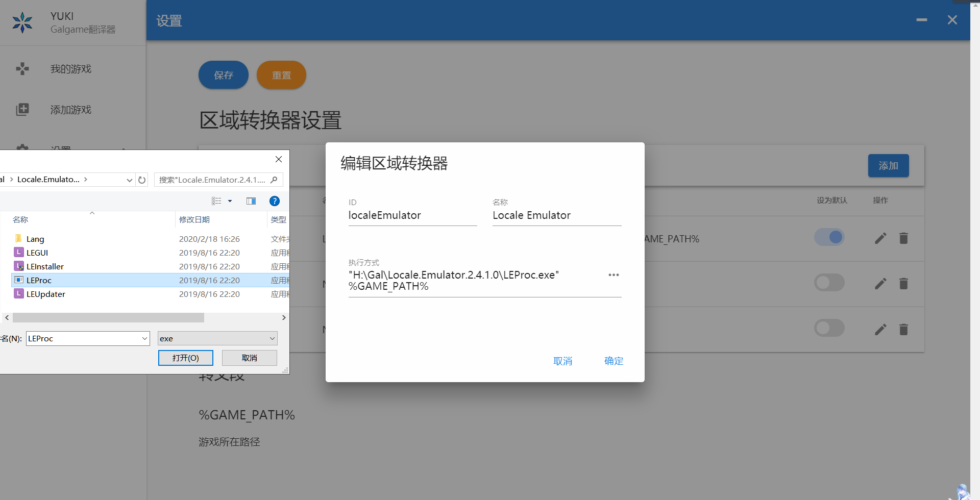Click the pencil icon in the third row
Screen dimensions: 980x500
[880, 330]
